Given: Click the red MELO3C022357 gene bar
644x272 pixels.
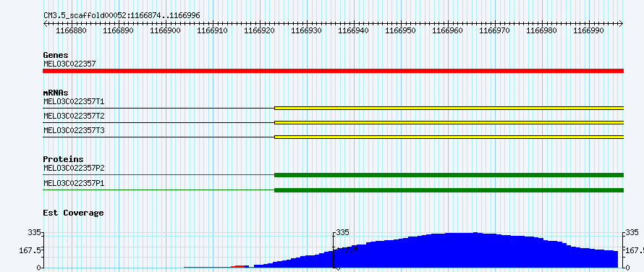Looking at the screenshot, I should point(333,71).
